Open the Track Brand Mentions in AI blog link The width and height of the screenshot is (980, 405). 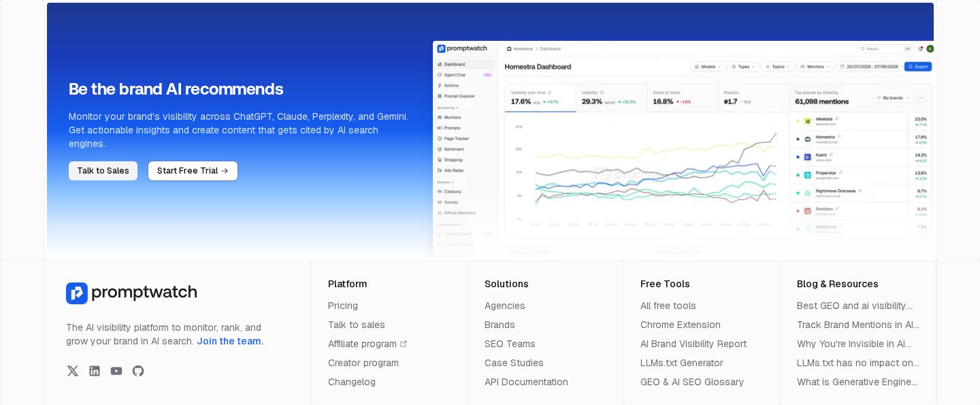(858, 325)
